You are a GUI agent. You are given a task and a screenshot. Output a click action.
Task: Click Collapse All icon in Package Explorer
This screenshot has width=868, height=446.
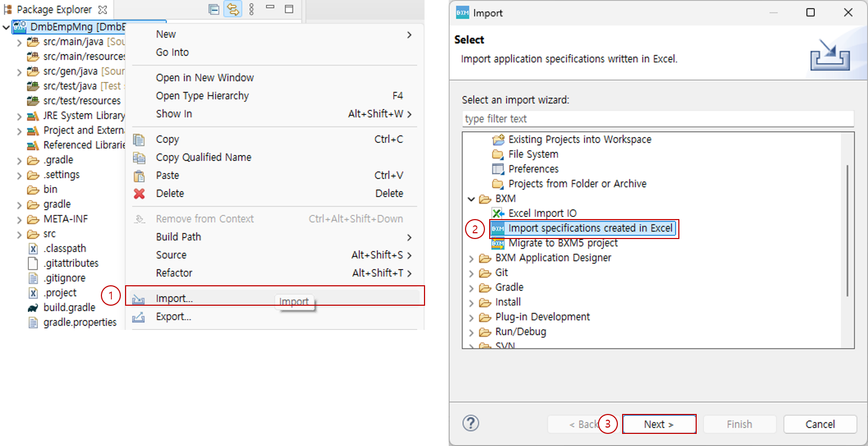(214, 9)
